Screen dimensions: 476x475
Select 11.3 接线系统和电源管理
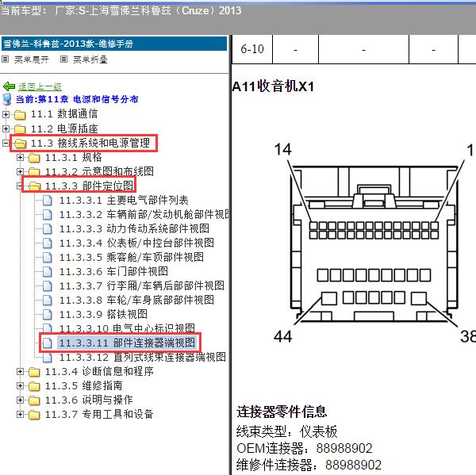point(90,143)
